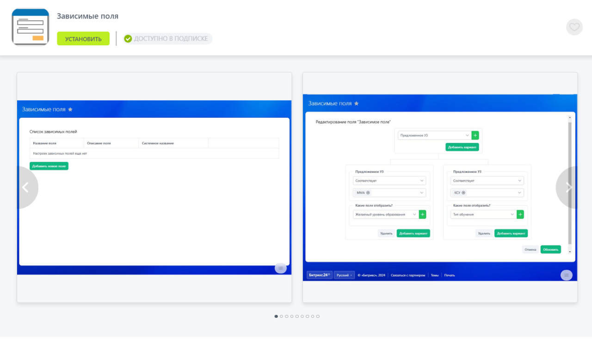Open the Русский language dropdown

345,275
